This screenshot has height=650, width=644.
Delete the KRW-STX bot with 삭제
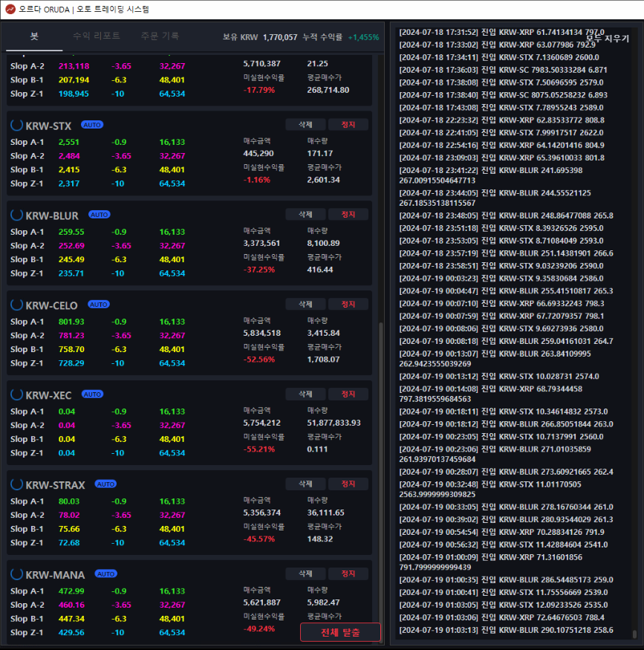(306, 124)
